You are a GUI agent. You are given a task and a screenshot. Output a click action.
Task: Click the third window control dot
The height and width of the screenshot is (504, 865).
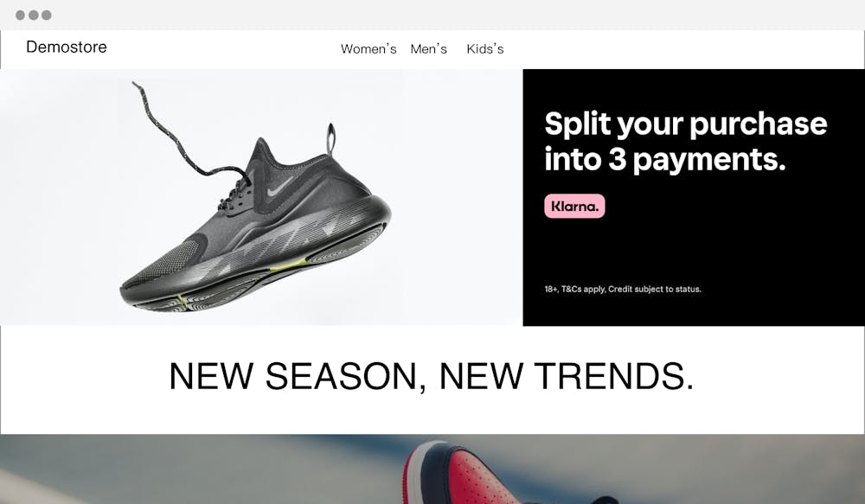(x=47, y=15)
